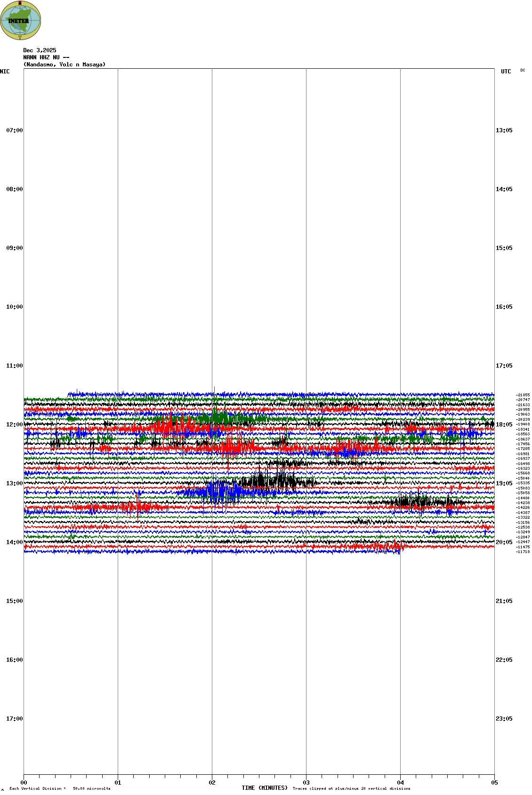This screenshot has height=795, width=532.
Task: Select the NANN HHZ NU station header
Action: [46, 57]
